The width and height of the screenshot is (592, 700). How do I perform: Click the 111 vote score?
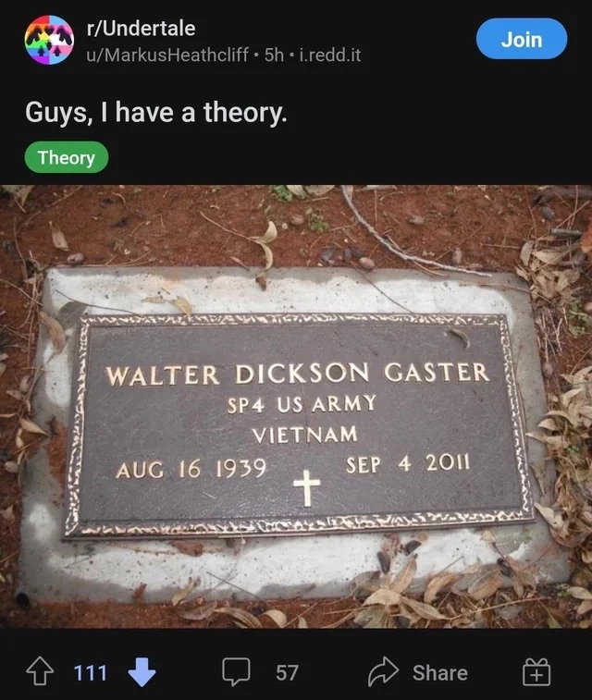coord(90,672)
